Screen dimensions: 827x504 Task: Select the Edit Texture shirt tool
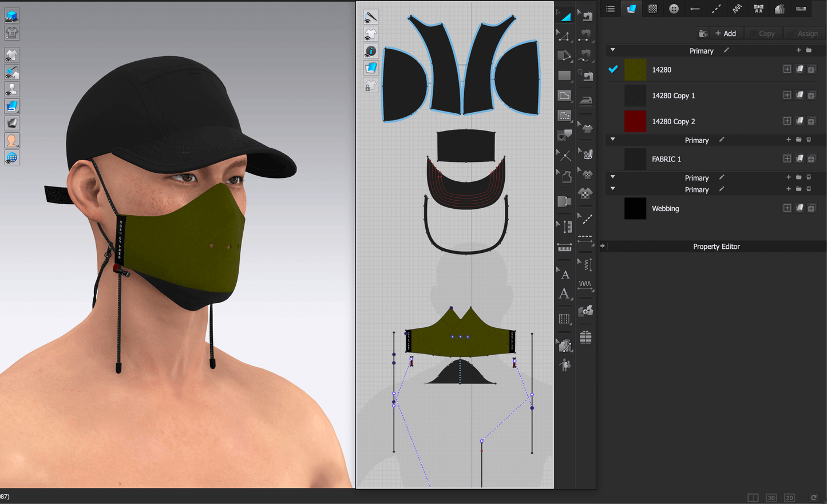point(585,128)
